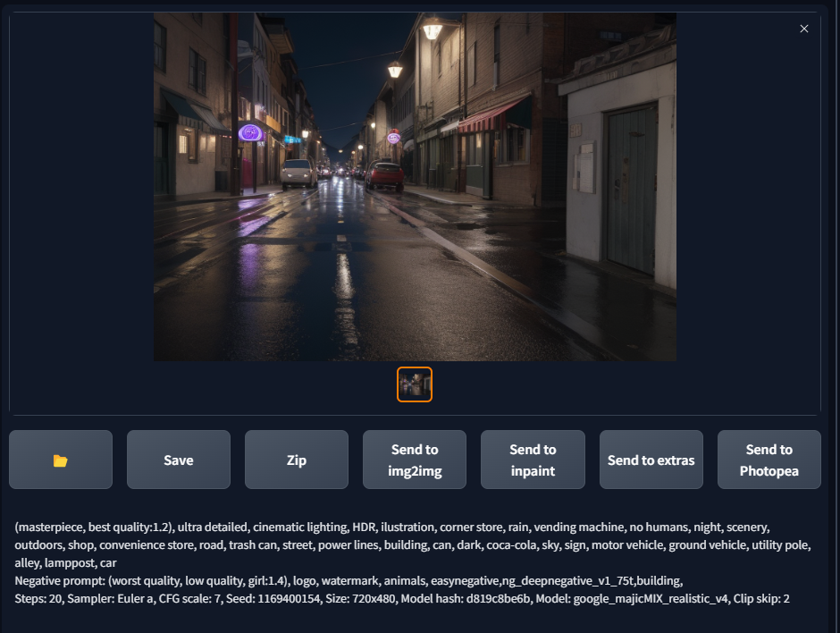
Task: Click the "Steps: 20, Sampler: Euler a" line
Action: coord(402,599)
